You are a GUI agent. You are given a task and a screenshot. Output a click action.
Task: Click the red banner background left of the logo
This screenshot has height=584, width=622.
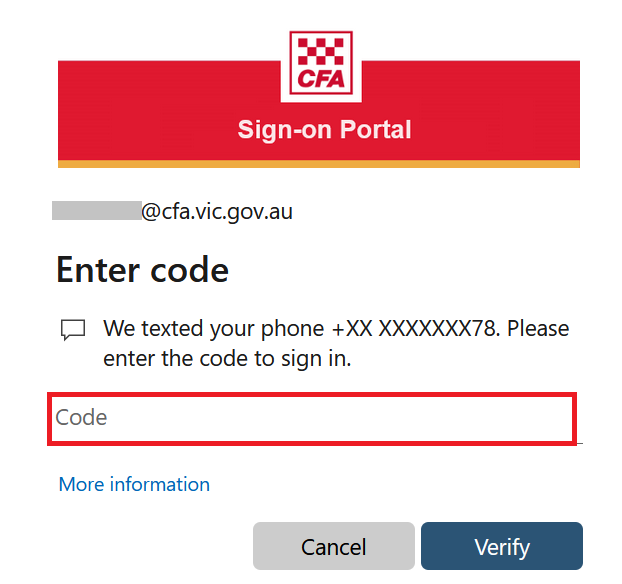coord(169,110)
